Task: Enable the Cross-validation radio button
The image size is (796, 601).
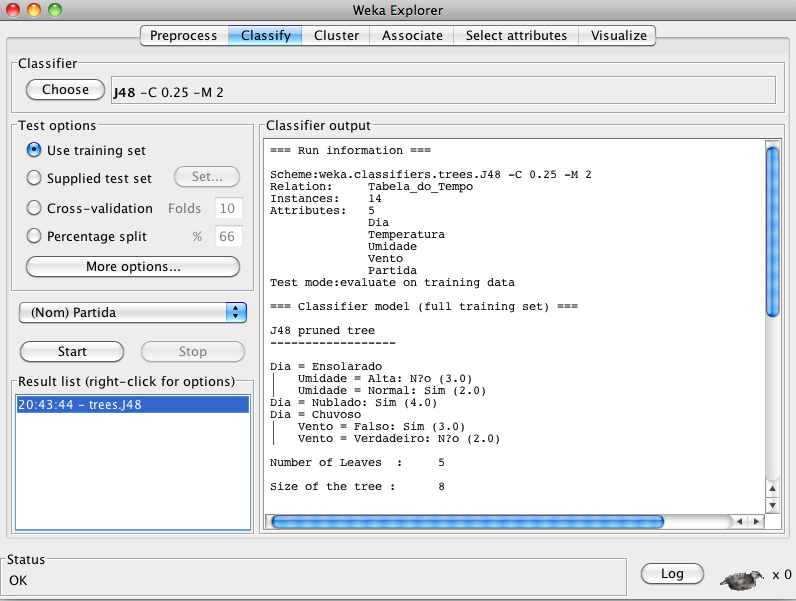Action: click(35, 208)
